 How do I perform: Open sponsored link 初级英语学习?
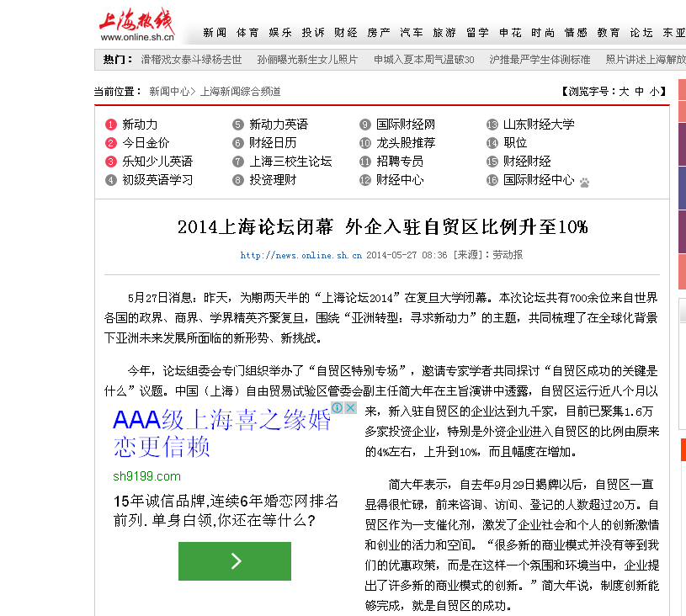(157, 180)
